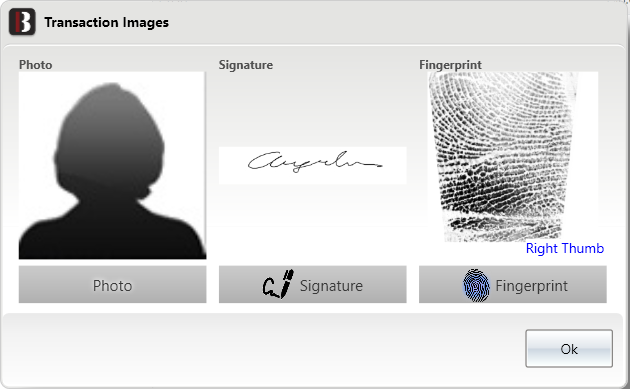Viewport: 630px width, 389px height.
Task: Click the Transaction Images title text
Action: tap(106, 23)
